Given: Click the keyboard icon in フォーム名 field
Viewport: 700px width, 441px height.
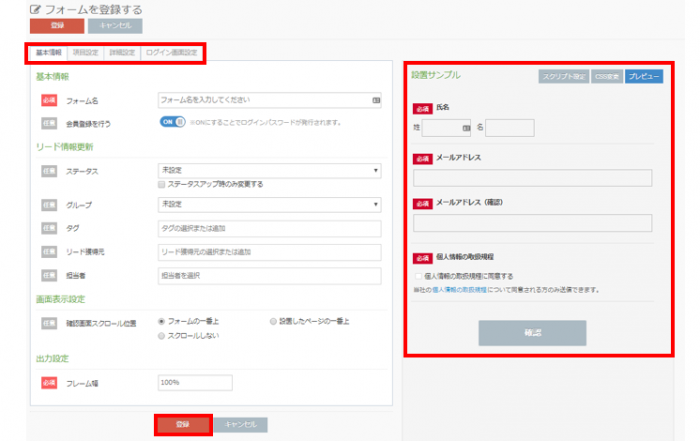Looking at the screenshot, I should 376,100.
